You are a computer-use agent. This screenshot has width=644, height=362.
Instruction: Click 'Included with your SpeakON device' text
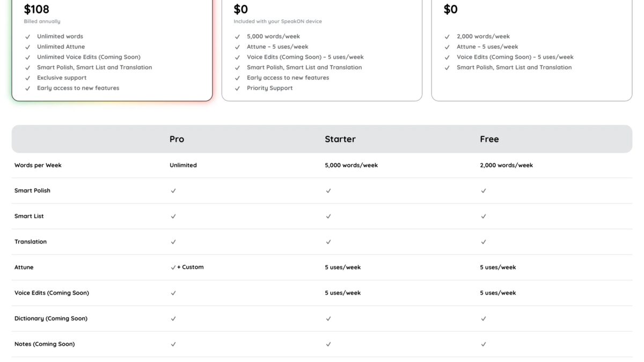(x=277, y=21)
